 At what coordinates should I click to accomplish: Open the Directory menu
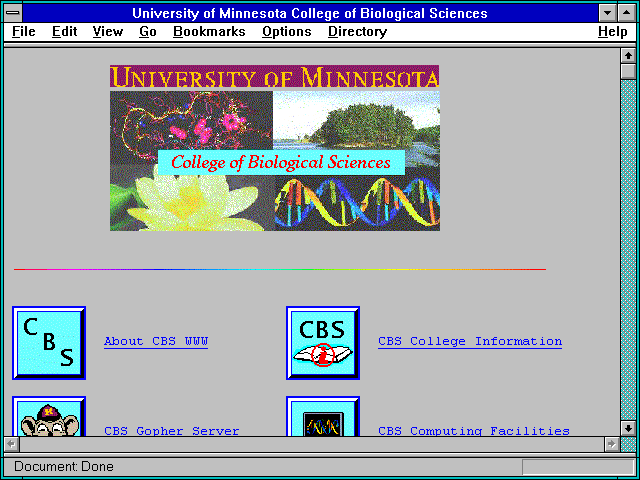point(358,32)
